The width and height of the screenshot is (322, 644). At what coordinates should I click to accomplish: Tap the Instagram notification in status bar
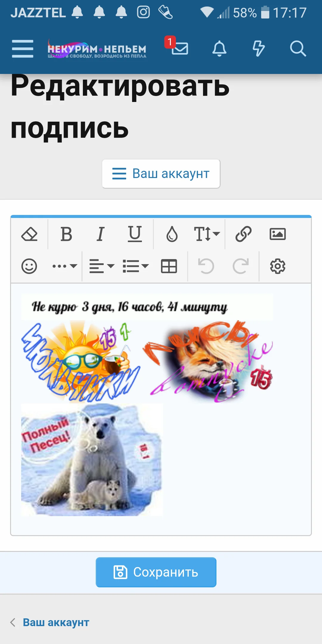coord(143,13)
